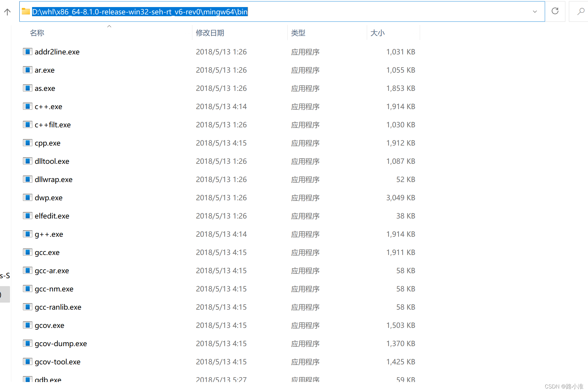
Task: Select the gdb.exe icon
Action: click(x=27, y=379)
